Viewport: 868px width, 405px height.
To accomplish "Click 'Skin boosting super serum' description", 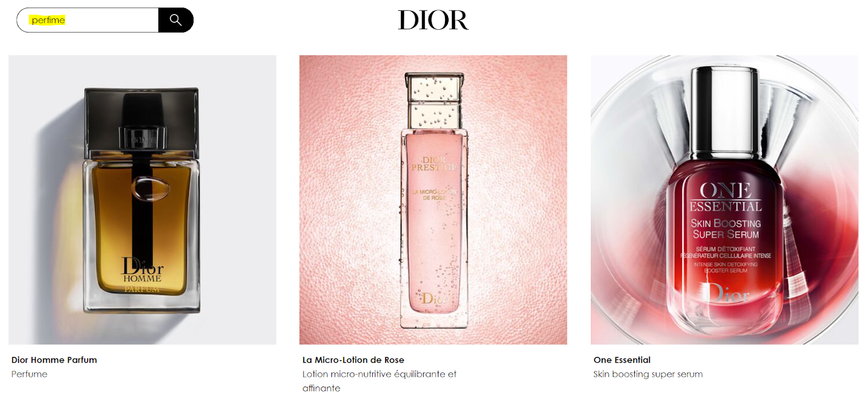I will tap(648, 374).
